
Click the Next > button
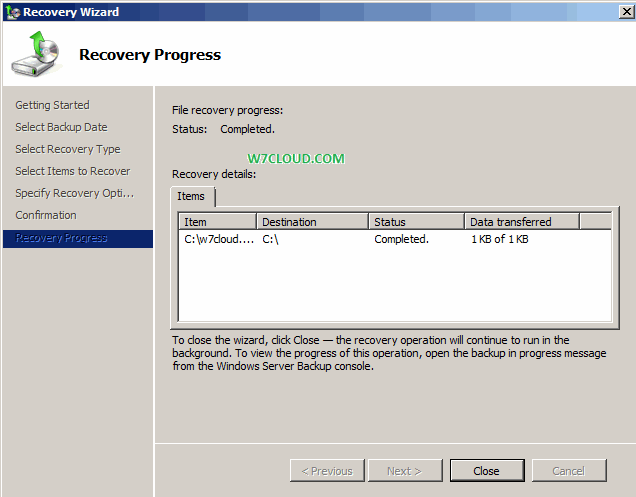click(x=404, y=471)
